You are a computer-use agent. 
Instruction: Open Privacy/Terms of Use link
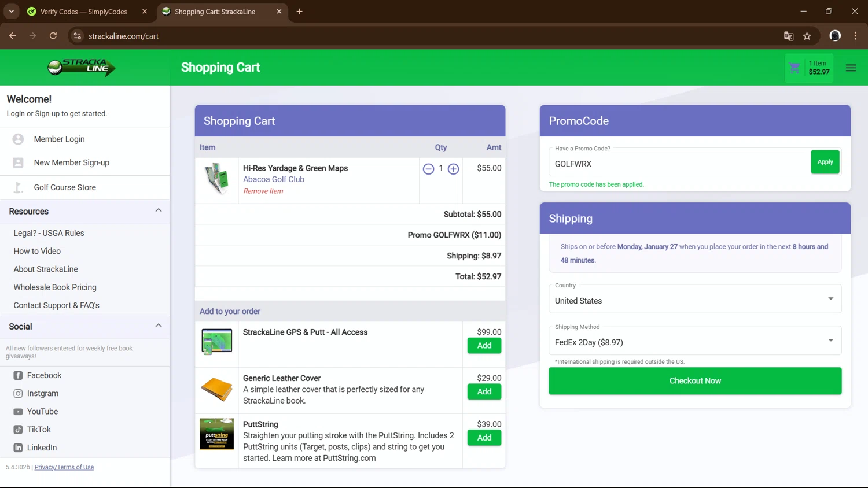64,467
